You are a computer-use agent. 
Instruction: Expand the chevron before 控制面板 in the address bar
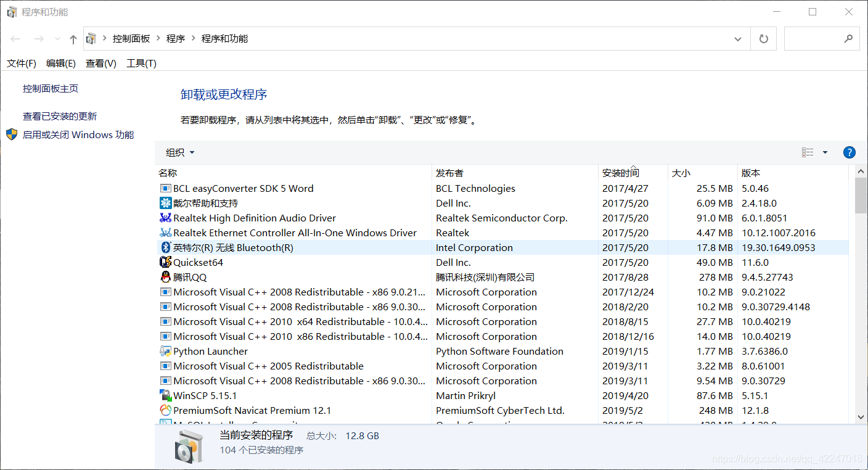(104, 38)
